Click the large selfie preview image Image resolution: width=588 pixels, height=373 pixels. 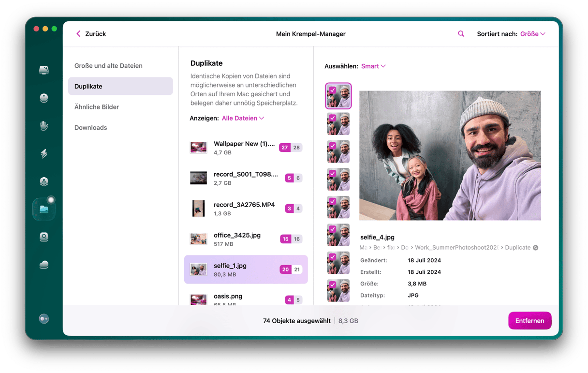tap(450, 155)
